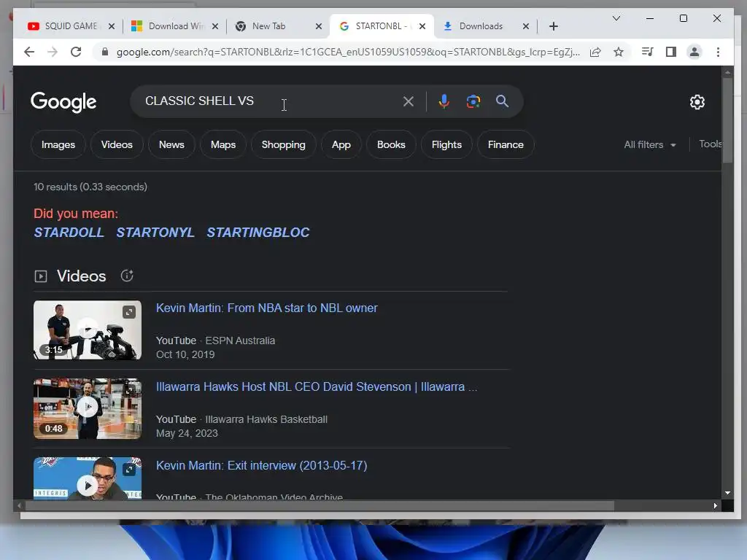Select the App filter chip
Viewport: 747px width, 560px height.
pos(341,145)
